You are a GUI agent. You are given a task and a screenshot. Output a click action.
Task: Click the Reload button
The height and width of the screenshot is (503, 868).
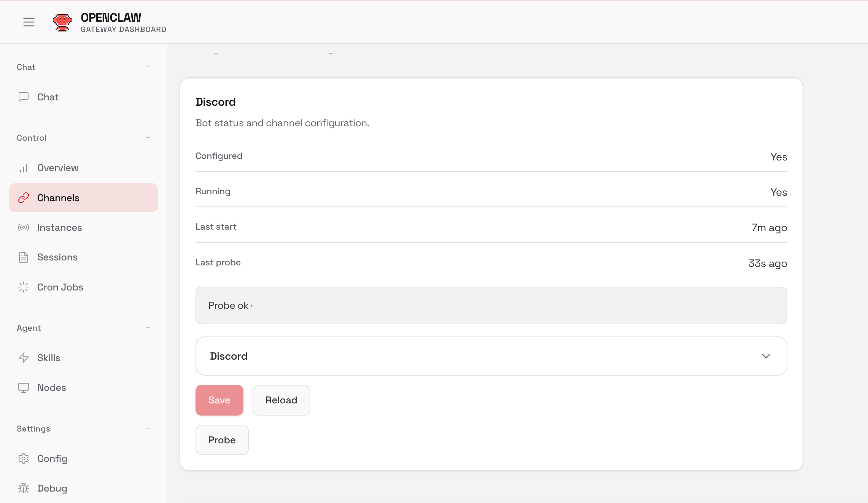(281, 400)
